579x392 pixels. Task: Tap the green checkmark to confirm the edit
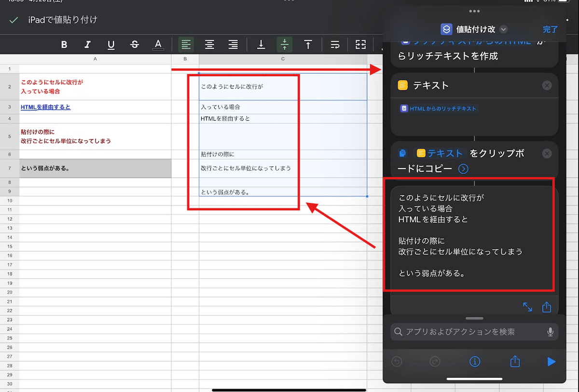click(x=14, y=20)
